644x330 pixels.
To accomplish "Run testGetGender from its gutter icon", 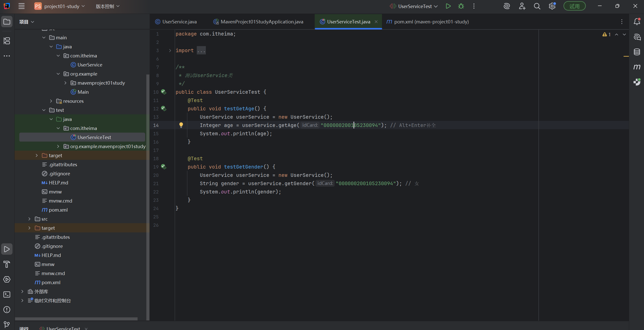I will (x=164, y=167).
